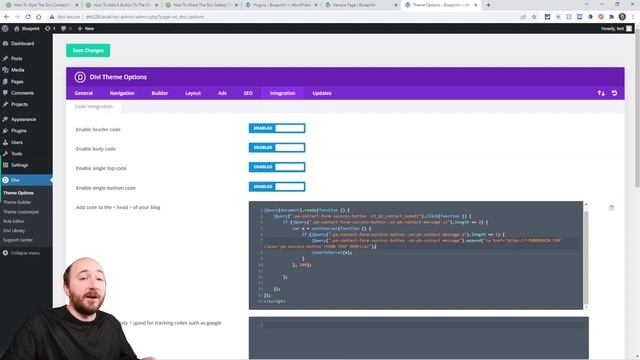Open the browser three-dot menu
Image resolution: width=640 pixels, height=360 pixels.
pos(633,17)
